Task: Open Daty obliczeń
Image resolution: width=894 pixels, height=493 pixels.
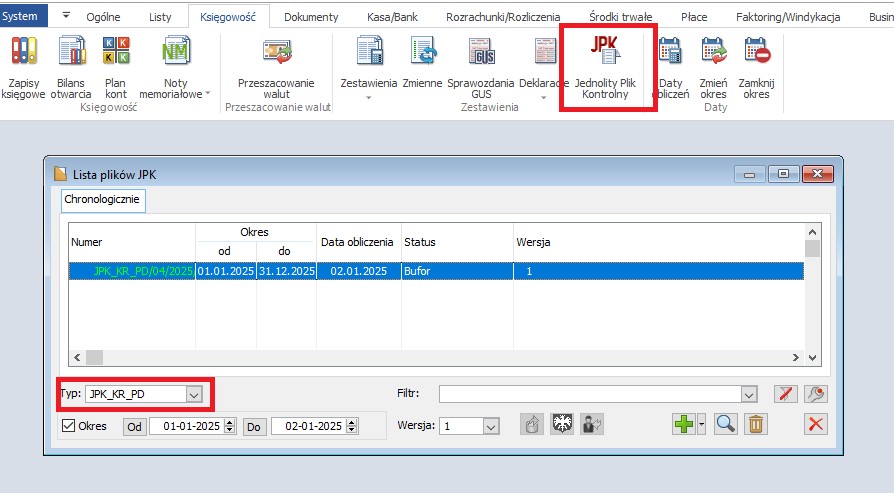Action: click(670, 67)
